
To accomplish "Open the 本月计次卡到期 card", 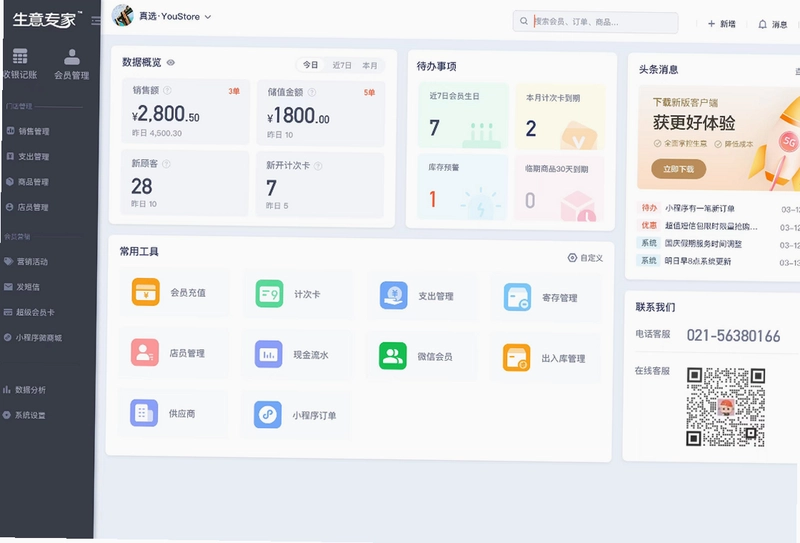I will point(560,117).
